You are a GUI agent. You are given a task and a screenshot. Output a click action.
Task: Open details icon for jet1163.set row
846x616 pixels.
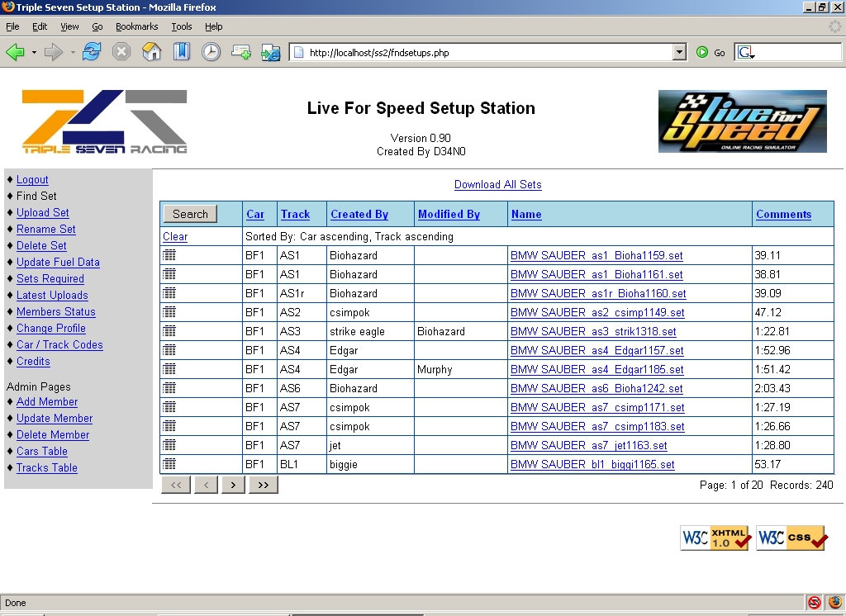169,445
